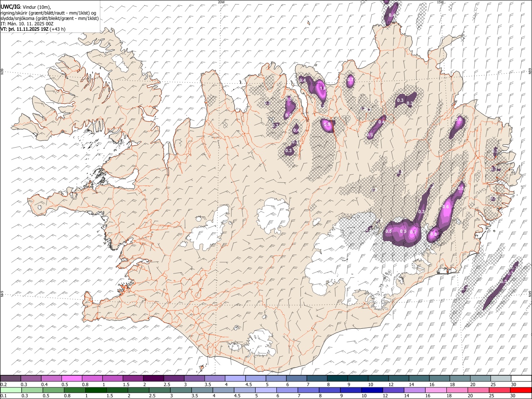The width and height of the screenshot is (532, 399).
Task: Select the 30 white swatch in upper scale
Action: point(521,378)
